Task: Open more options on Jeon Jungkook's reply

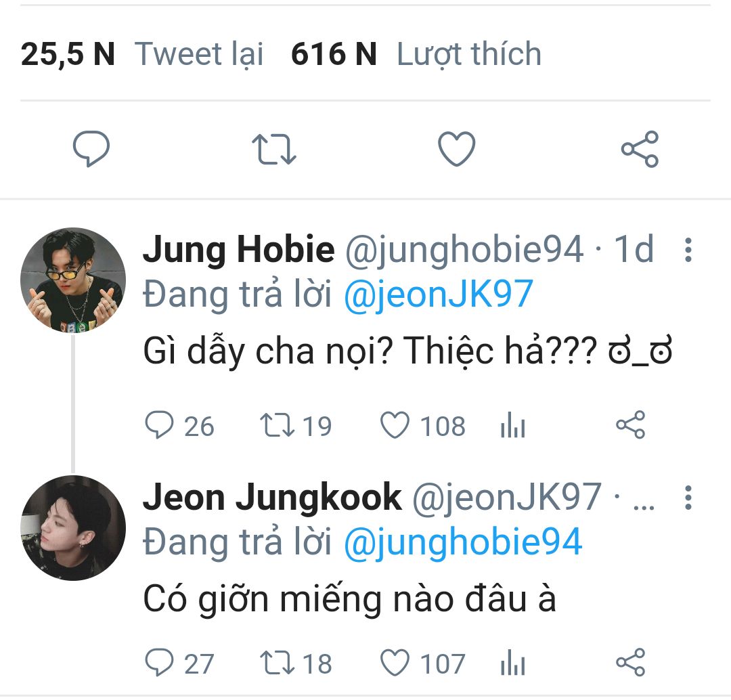Action: [x=688, y=498]
